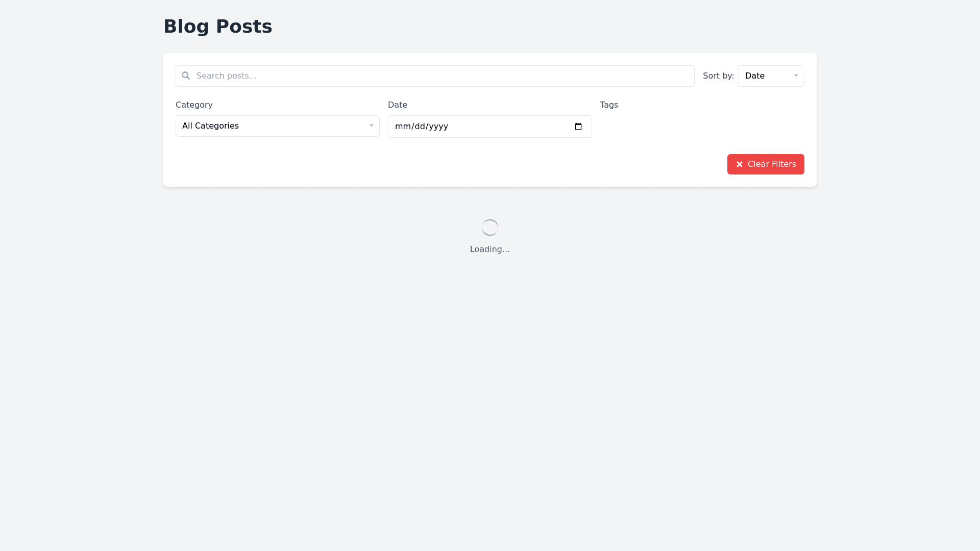This screenshot has height=551, width=980.
Task: Click the loading spinner
Action: pos(490,228)
